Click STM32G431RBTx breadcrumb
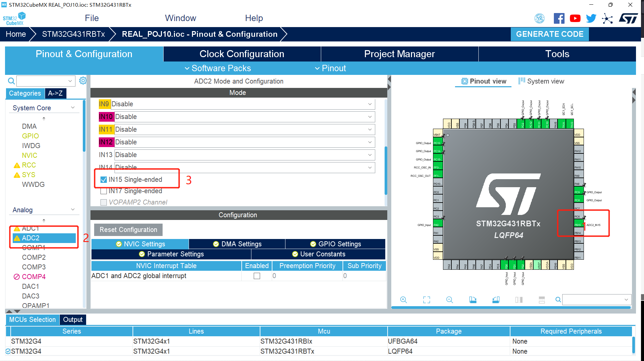Viewport: 644px width, 361px height. tap(73, 34)
